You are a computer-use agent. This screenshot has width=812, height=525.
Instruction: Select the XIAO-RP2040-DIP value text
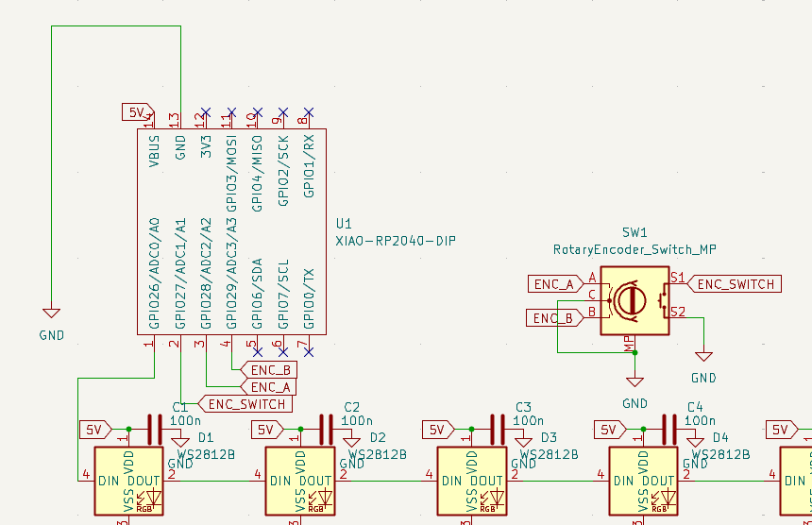point(396,241)
